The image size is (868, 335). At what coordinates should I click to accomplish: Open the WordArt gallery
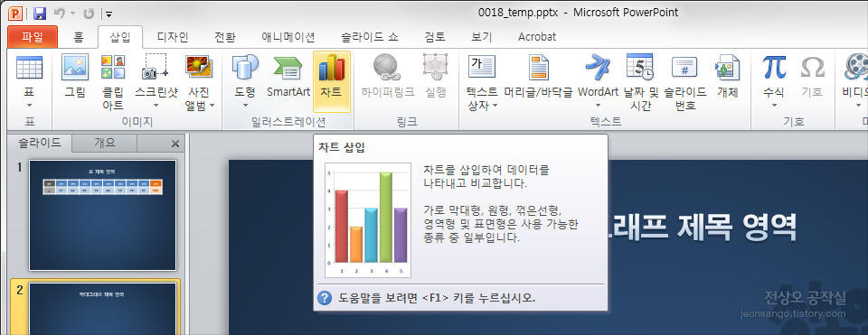[x=598, y=82]
